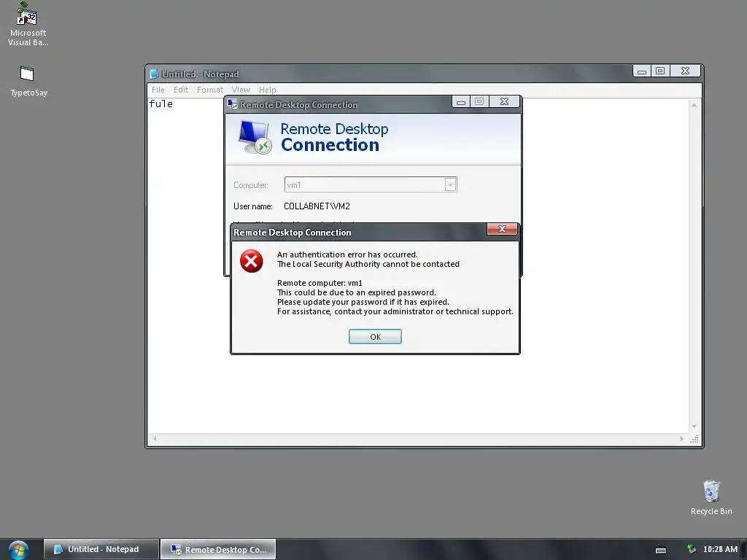This screenshot has height=560, width=747.
Task: Click the 10:28 AM clock
Action: pyautogui.click(x=720, y=549)
